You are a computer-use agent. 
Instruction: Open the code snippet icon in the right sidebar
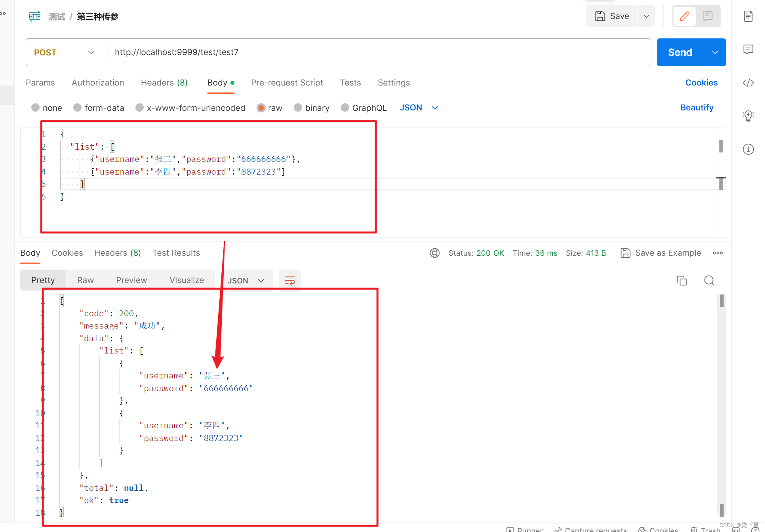pyautogui.click(x=748, y=83)
